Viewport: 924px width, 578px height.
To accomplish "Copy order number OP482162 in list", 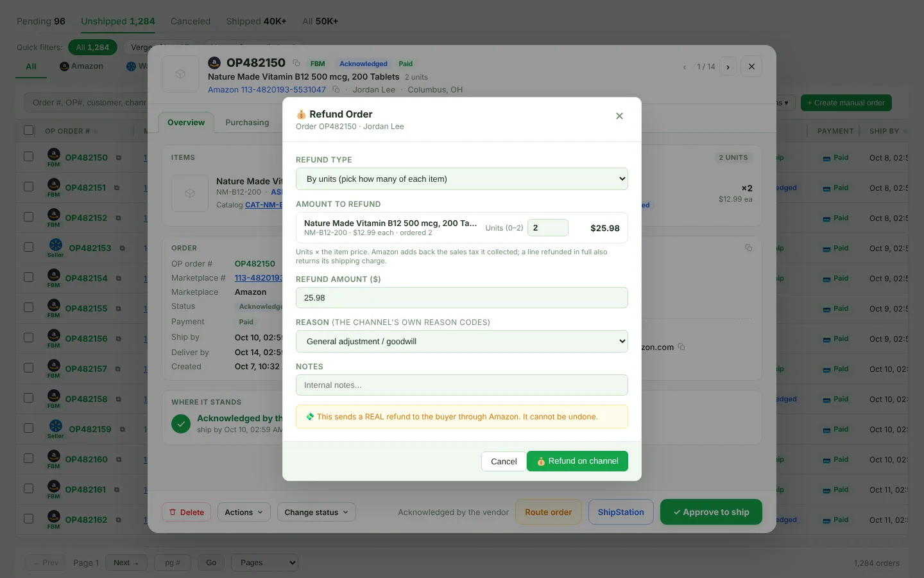I will pyautogui.click(x=119, y=520).
